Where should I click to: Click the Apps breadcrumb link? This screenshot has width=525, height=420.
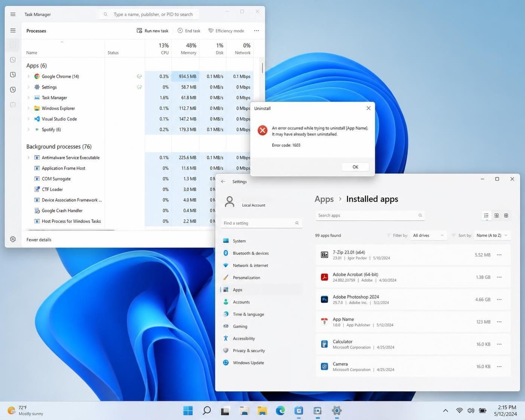click(x=324, y=199)
